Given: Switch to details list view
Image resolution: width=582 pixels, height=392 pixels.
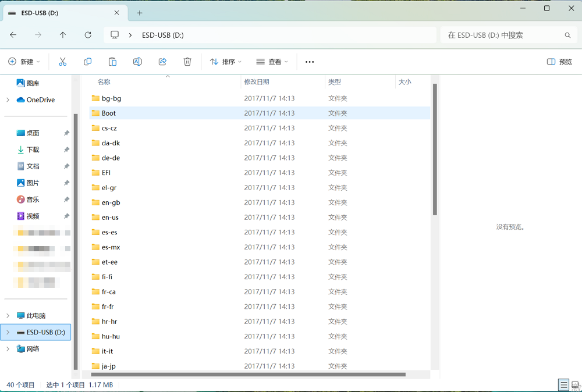Looking at the screenshot, I should click(x=563, y=385).
